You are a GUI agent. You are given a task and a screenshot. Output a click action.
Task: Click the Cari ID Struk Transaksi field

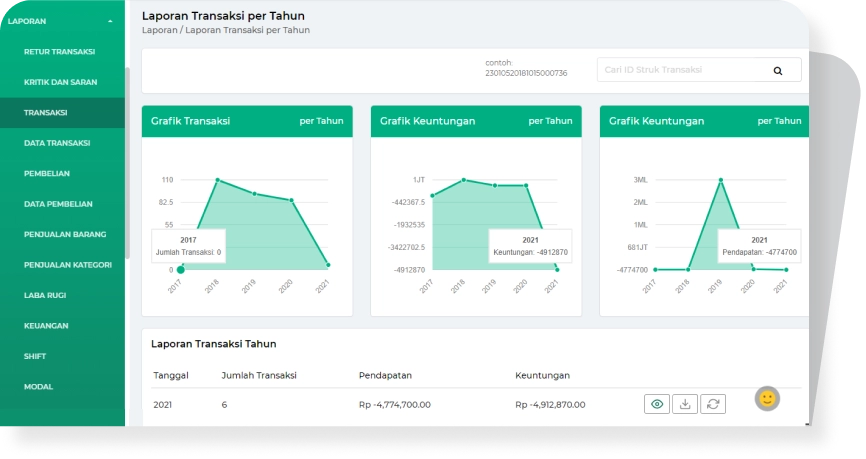click(680, 70)
